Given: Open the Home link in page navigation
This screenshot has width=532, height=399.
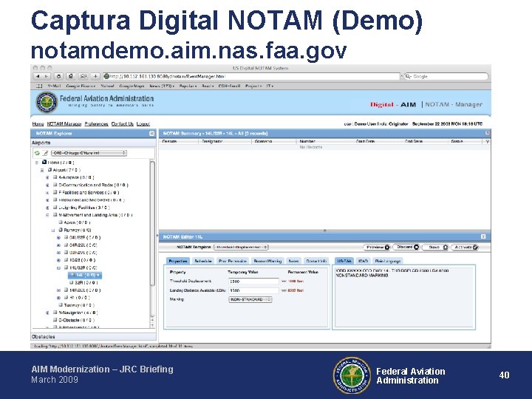Looking at the screenshot, I should click(38, 124).
